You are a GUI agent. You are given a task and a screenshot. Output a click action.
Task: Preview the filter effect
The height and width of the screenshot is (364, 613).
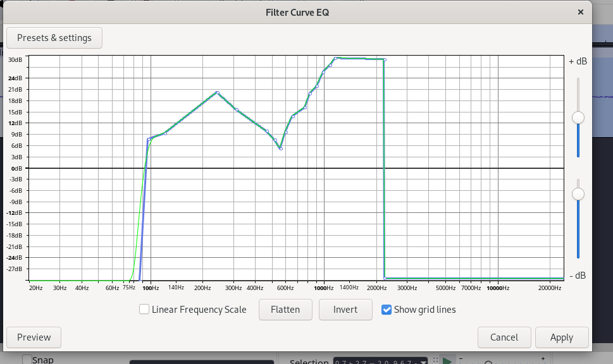[x=34, y=337]
